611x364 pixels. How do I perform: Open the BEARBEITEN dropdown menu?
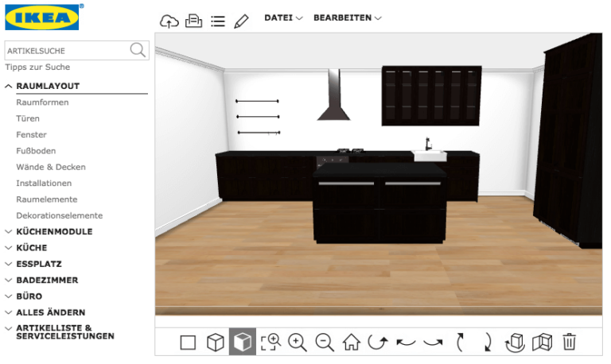pyautogui.click(x=347, y=18)
